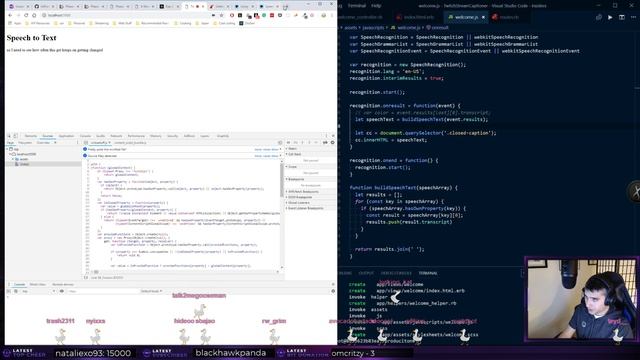This screenshot has width=640, height=360.
Task: Clear the DevTools console
Action: (16, 291)
